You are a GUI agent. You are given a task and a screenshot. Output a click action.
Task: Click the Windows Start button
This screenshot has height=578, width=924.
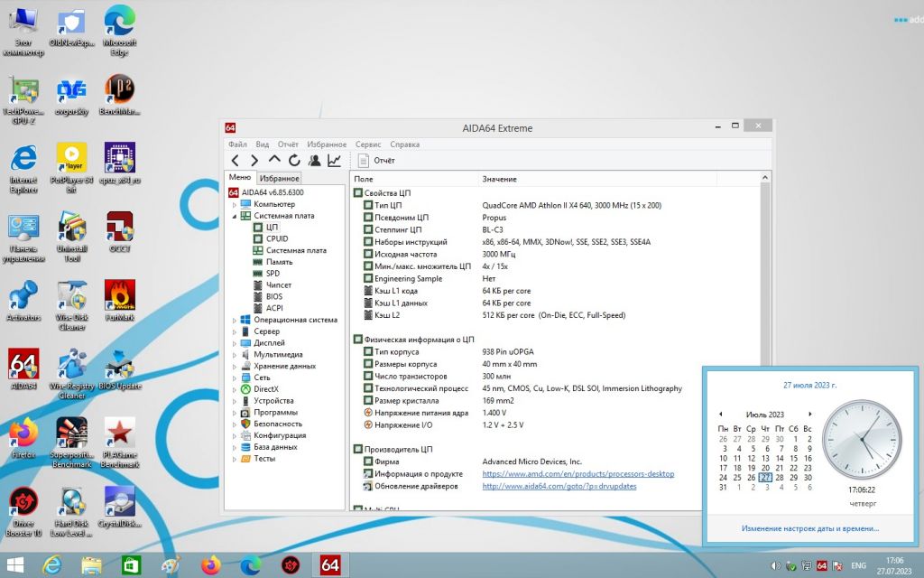pyautogui.click(x=14, y=565)
